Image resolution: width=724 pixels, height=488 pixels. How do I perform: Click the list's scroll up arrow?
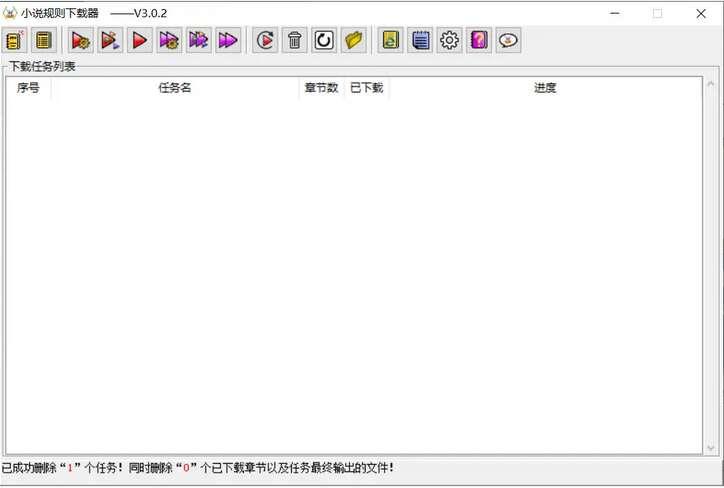click(x=711, y=85)
